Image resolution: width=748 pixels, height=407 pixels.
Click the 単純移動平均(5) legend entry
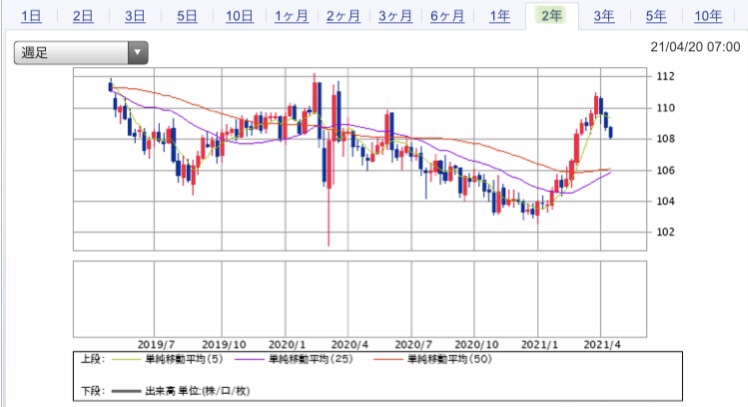(184, 359)
